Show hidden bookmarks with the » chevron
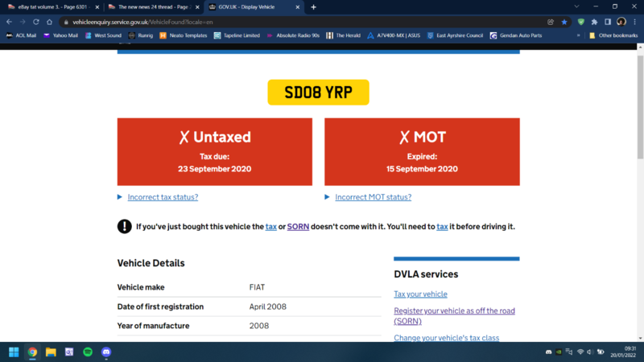Screen dimensions: 644x362 pos(578,35)
